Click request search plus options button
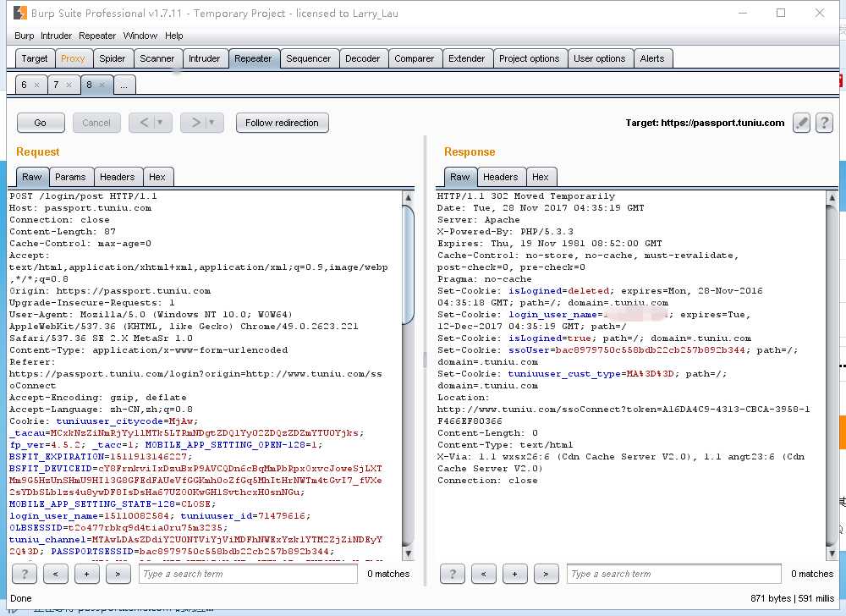Image resolution: width=846 pixels, height=616 pixels. coord(87,574)
